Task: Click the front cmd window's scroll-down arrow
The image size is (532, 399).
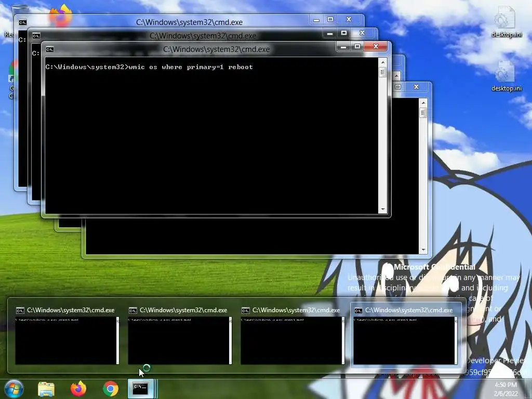Action: (383, 209)
